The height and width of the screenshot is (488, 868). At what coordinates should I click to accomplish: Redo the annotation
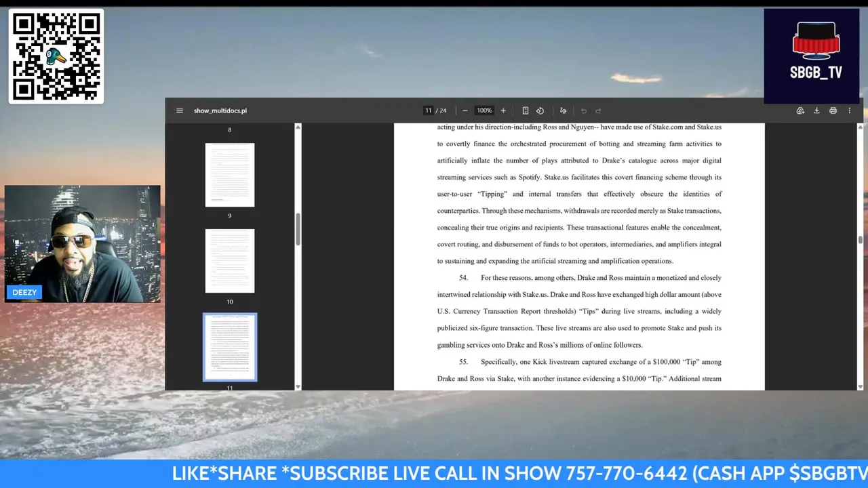tap(598, 110)
